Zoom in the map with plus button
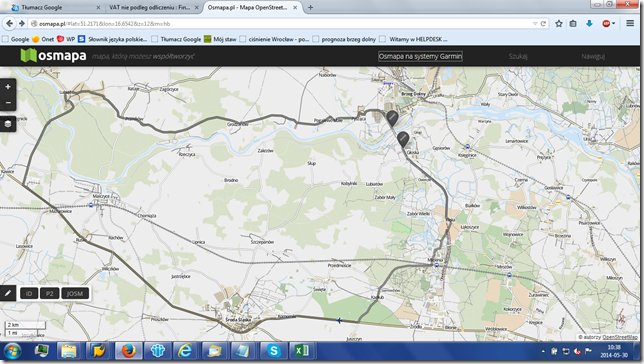 click(8, 87)
